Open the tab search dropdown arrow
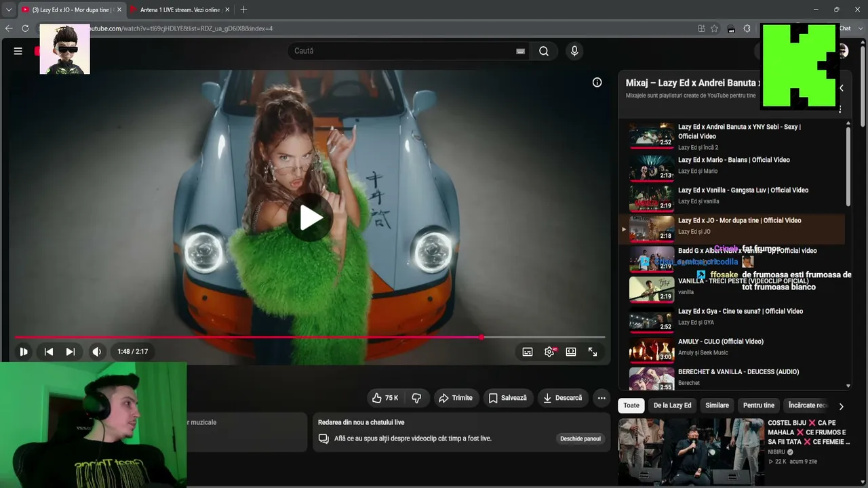 point(9,9)
